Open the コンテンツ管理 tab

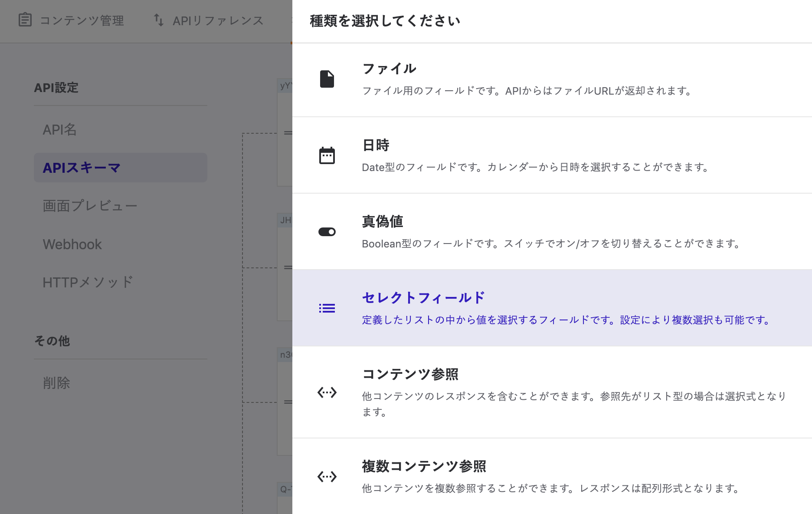(82, 20)
